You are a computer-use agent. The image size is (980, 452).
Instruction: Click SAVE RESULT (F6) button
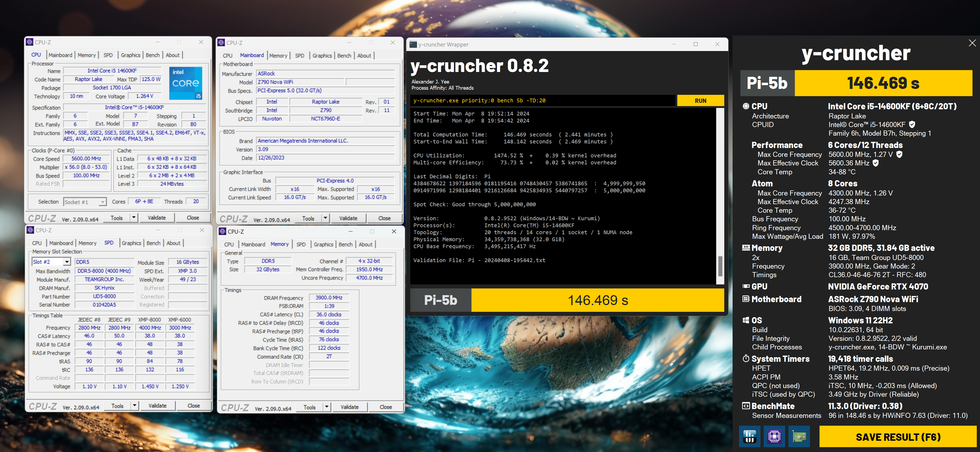point(897,437)
